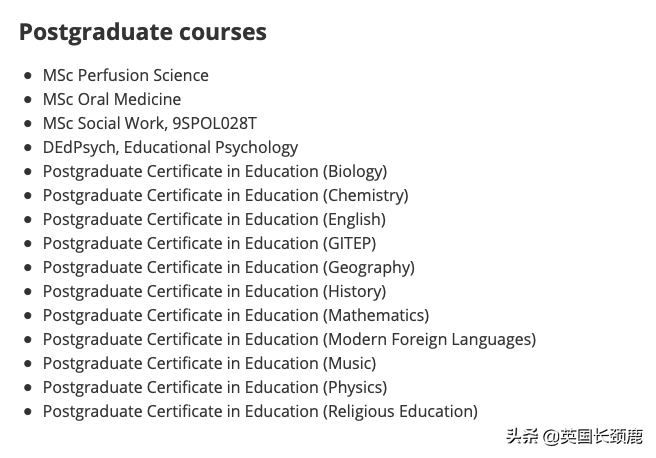Open Postgraduate Certificate in Education (GITEP)
Screen dimensions: 656x458
click(209, 243)
